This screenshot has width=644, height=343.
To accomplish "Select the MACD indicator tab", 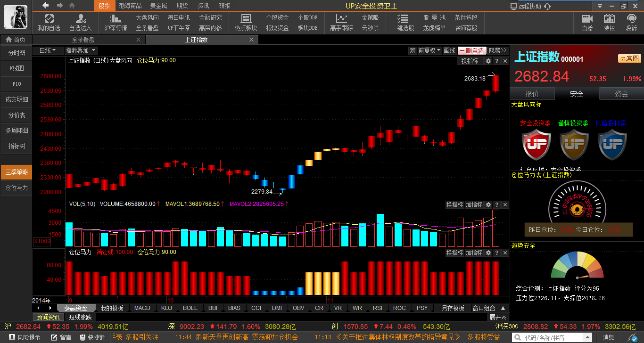I will tap(142, 308).
